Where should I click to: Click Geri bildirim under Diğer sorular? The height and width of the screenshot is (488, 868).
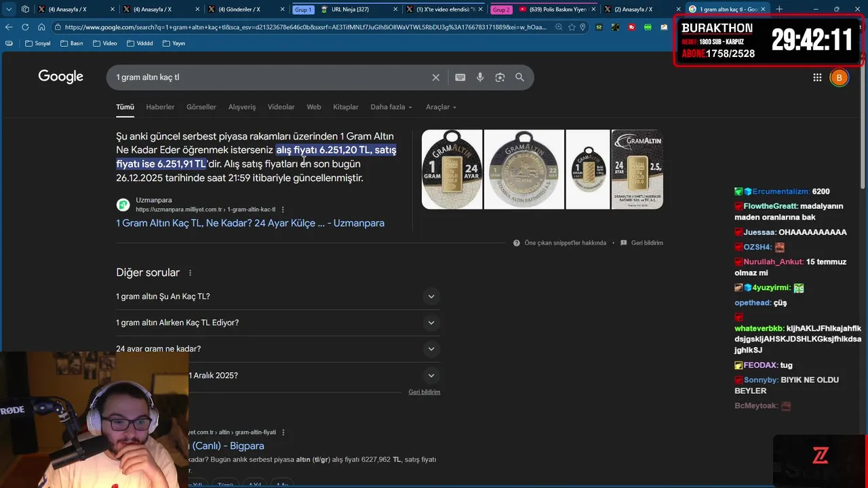(425, 392)
